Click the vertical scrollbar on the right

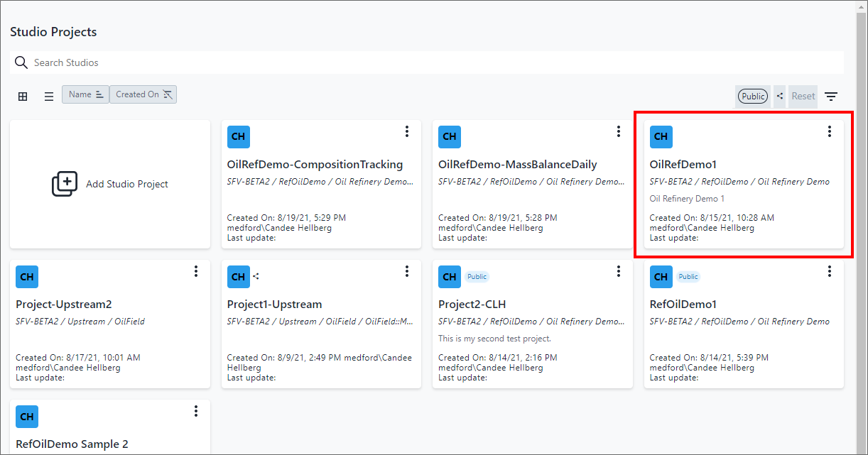pyautogui.click(x=862, y=213)
